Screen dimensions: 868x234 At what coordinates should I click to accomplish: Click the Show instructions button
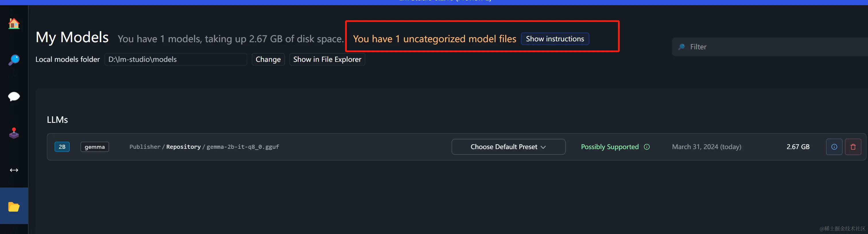[x=555, y=39]
